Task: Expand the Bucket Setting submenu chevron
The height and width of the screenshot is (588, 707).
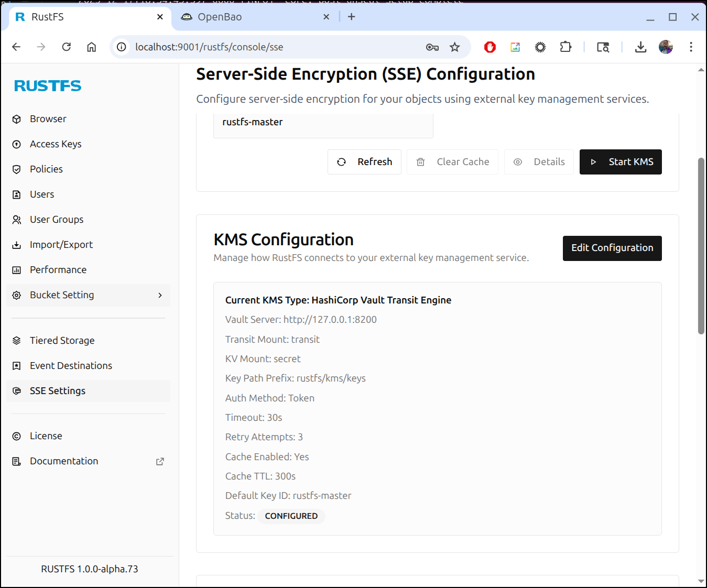Action: tap(160, 296)
